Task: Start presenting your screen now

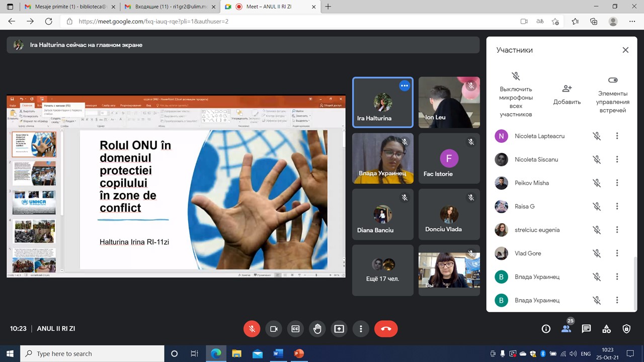Action: tap(339, 329)
